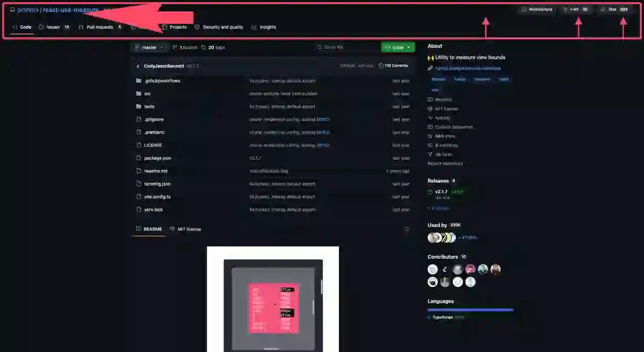Click the first contributor avatar
This screenshot has height=352, width=644.
433,269
